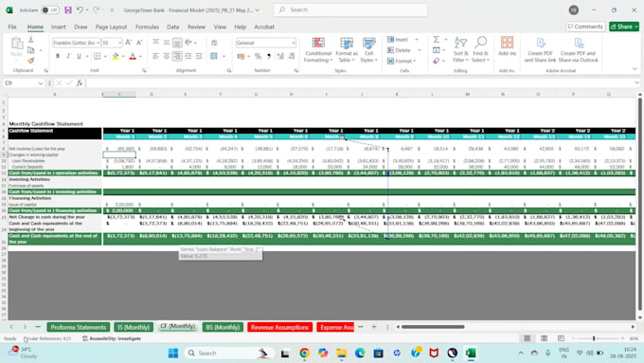This screenshot has height=363, width=644.
Task: Click Delete cells button
Action: (399, 50)
